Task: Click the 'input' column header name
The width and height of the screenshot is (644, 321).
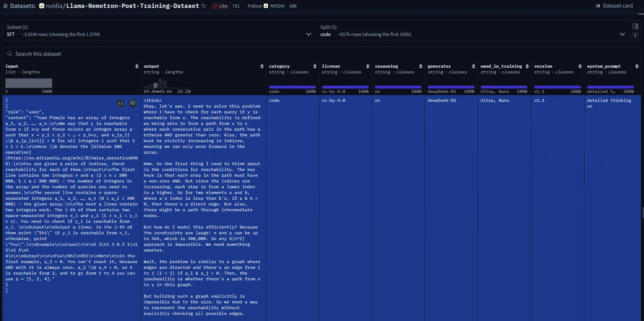Action: pyautogui.click(x=12, y=66)
